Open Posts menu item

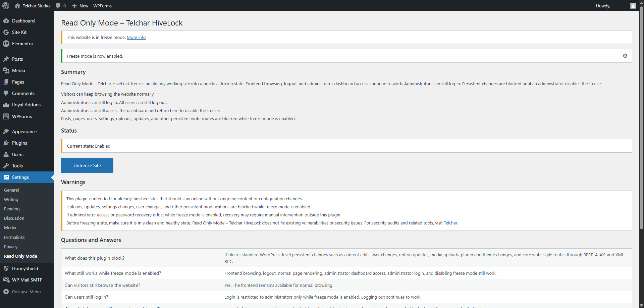coord(27,59)
